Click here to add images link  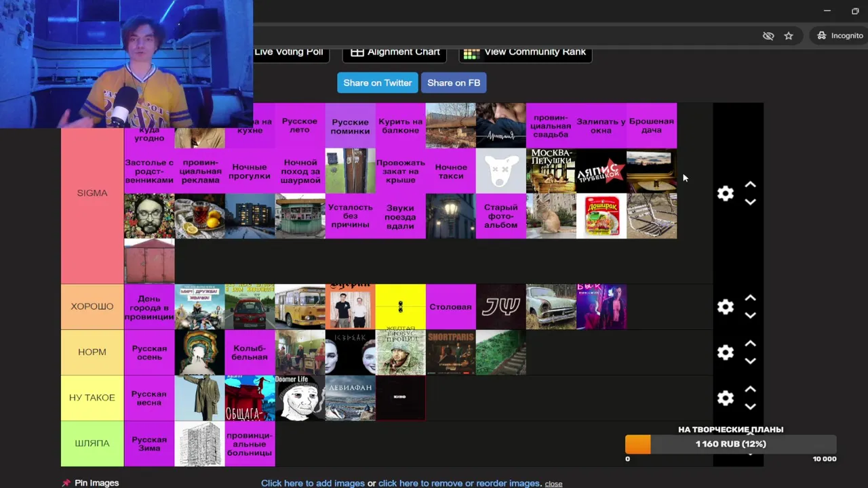(313, 483)
